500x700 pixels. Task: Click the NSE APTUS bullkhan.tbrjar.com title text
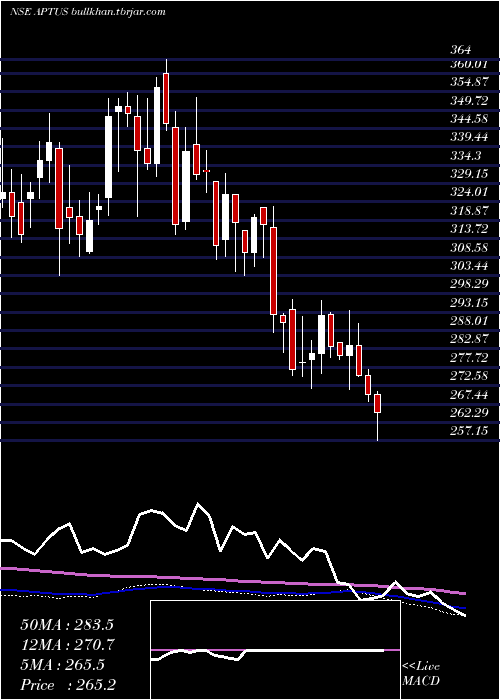(88, 12)
